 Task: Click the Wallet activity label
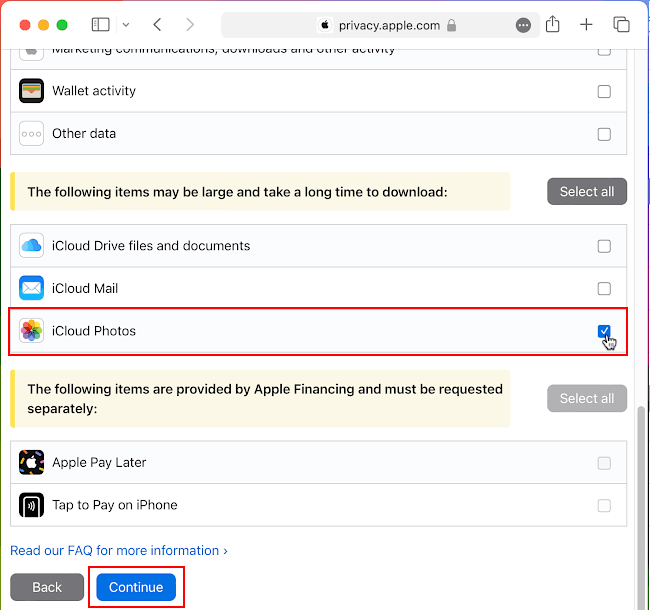pyautogui.click(x=94, y=91)
